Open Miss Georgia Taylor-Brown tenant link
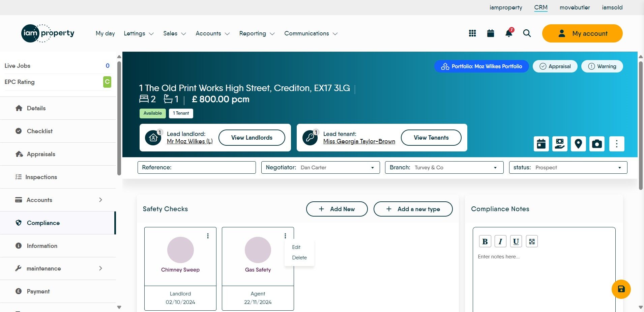 click(x=359, y=141)
